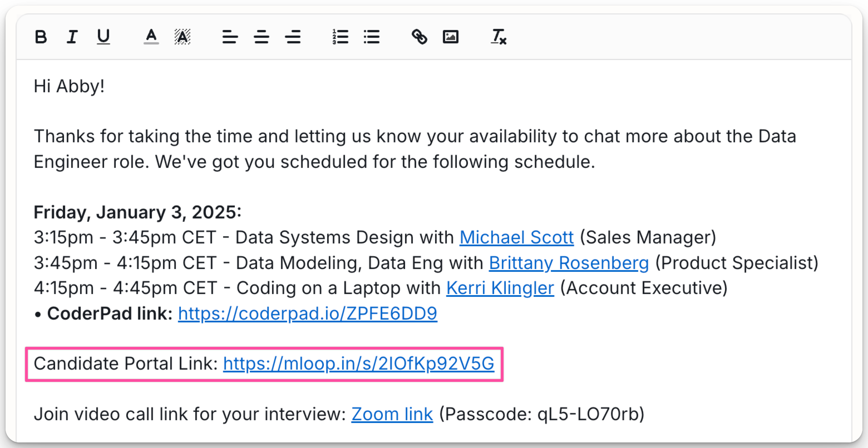This screenshot has height=448, width=868.
Task: Open the text color picker
Action: [151, 37]
